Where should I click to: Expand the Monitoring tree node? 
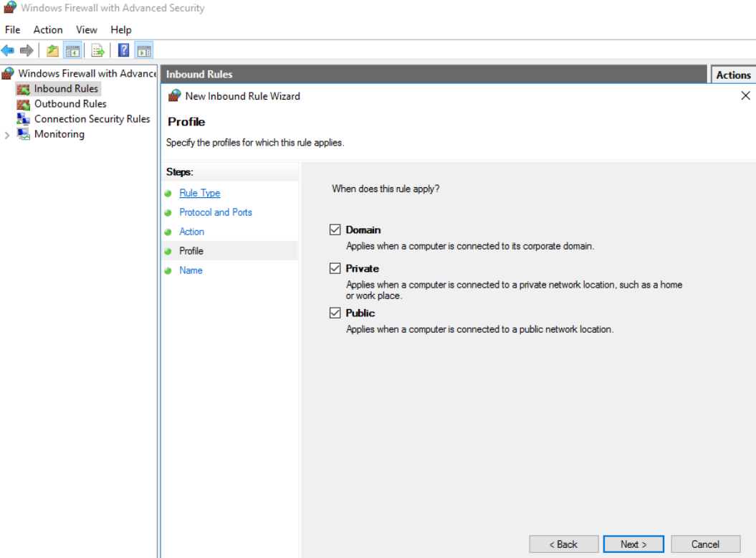7,135
